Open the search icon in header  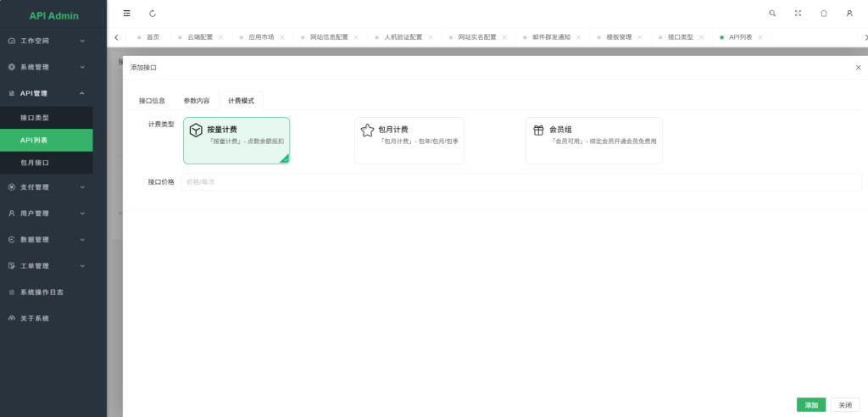coord(772,14)
